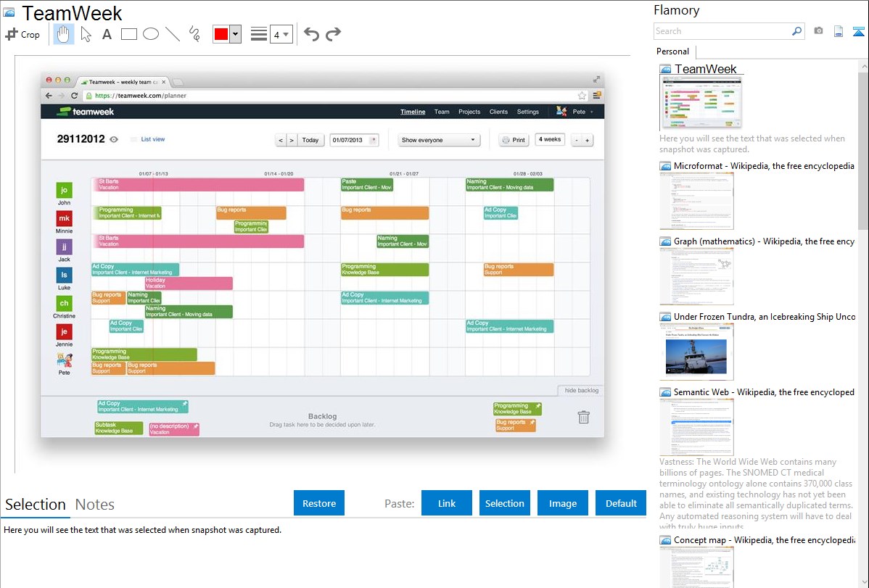869x588 pixels.
Task: Click the line thickness icon
Action: coord(258,34)
